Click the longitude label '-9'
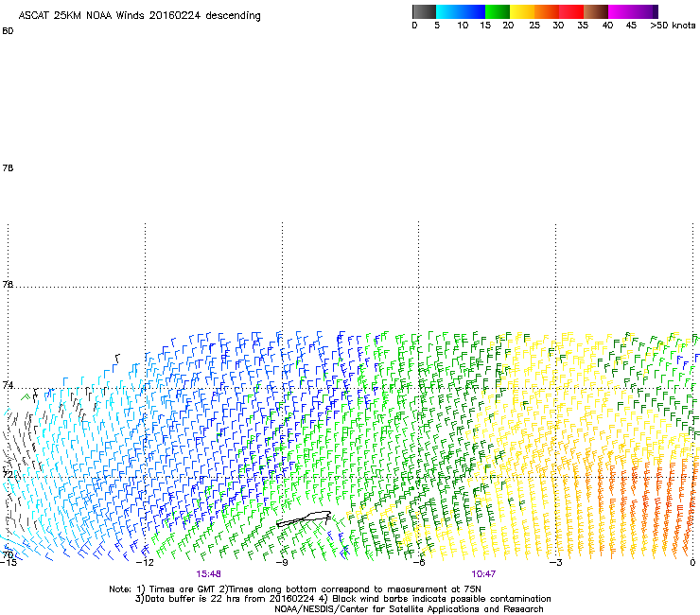 (x=282, y=563)
